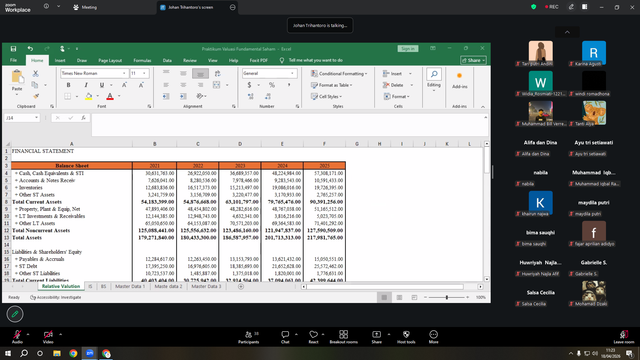640x360 pixels.
Task: Click Zoom Share screen button
Action: pos(376,337)
